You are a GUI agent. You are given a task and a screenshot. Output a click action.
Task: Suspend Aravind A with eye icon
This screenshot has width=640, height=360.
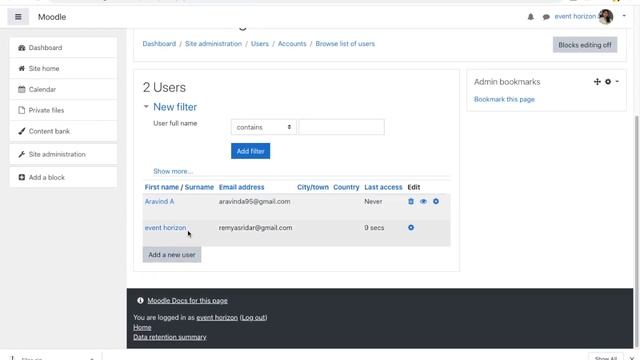click(423, 201)
